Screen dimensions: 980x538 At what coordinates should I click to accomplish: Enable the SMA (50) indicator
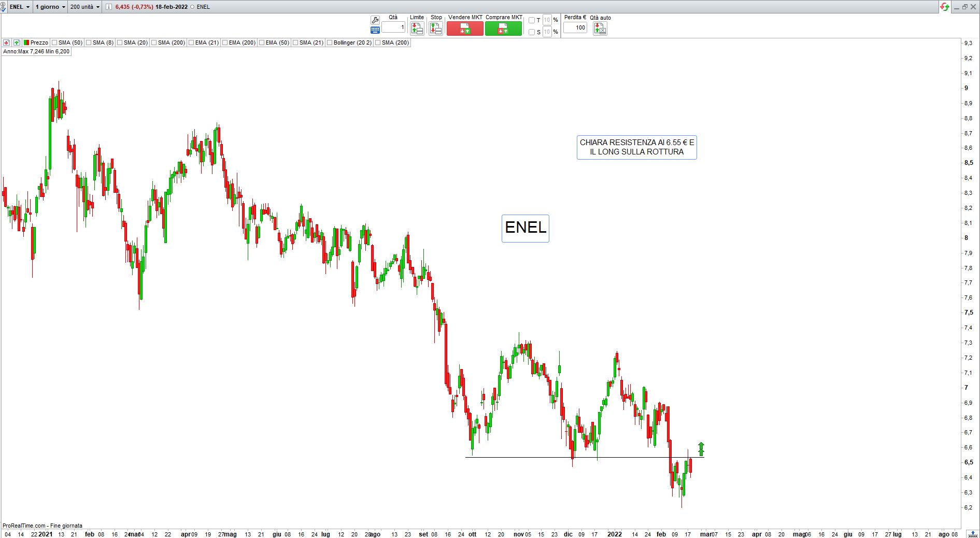pyautogui.click(x=54, y=43)
